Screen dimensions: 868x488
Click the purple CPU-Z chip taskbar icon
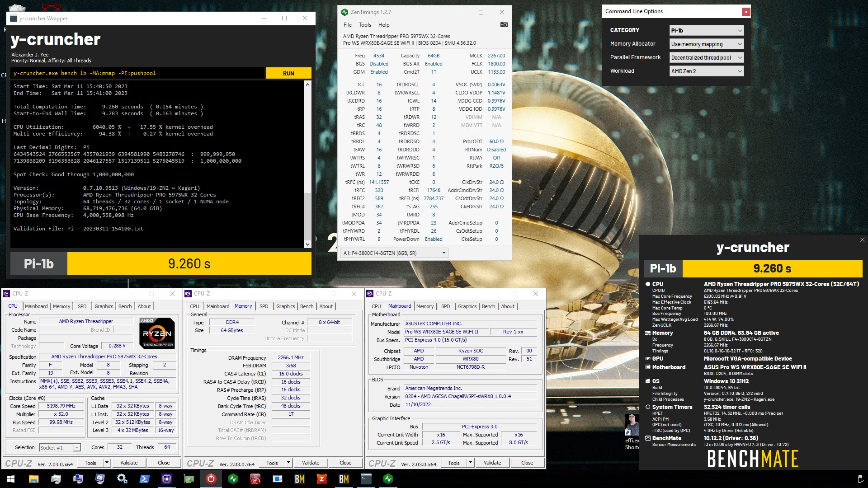pos(166,479)
